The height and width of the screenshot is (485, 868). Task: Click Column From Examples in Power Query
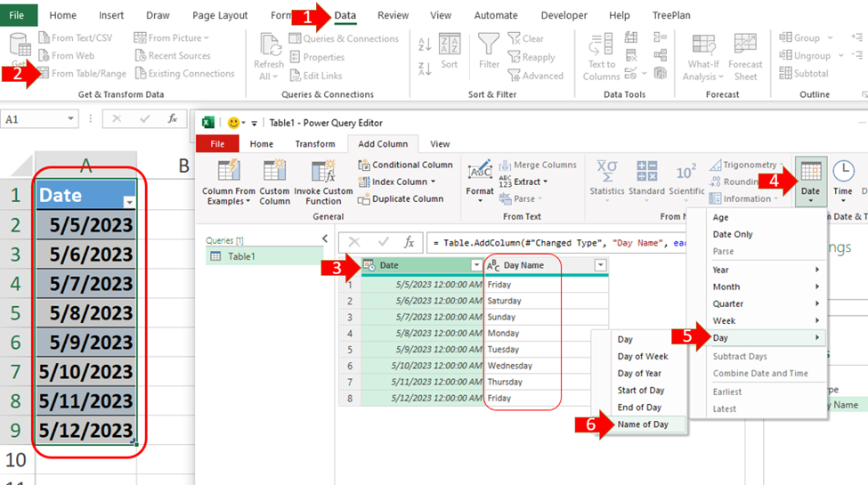point(229,182)
